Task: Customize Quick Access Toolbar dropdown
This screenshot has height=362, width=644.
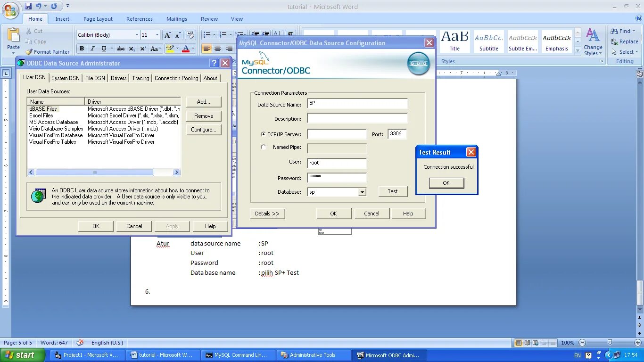Action: pos(67,6)
